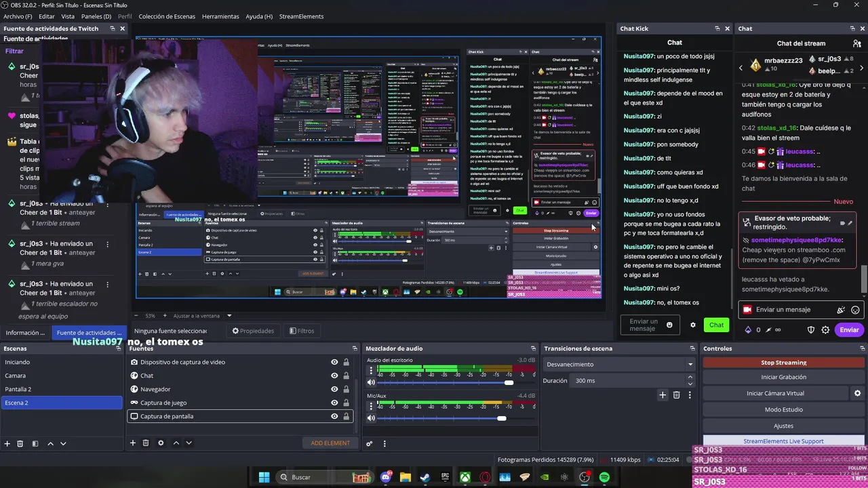
Task: Pop out the Controles dock
Action: point(861,348)
